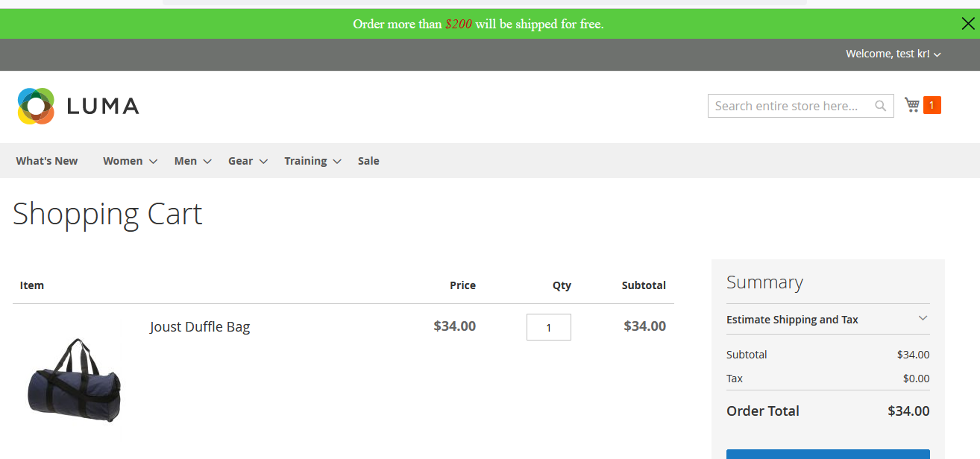
Task: Expand the Training menu chevron
Action: pyautogui.click(x=337, y=161)
